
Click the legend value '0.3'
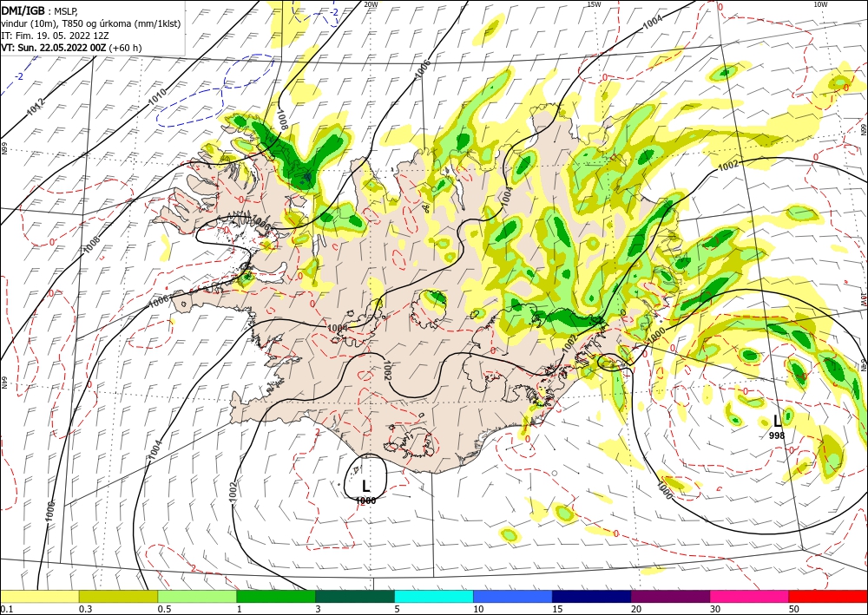point(85,609)
